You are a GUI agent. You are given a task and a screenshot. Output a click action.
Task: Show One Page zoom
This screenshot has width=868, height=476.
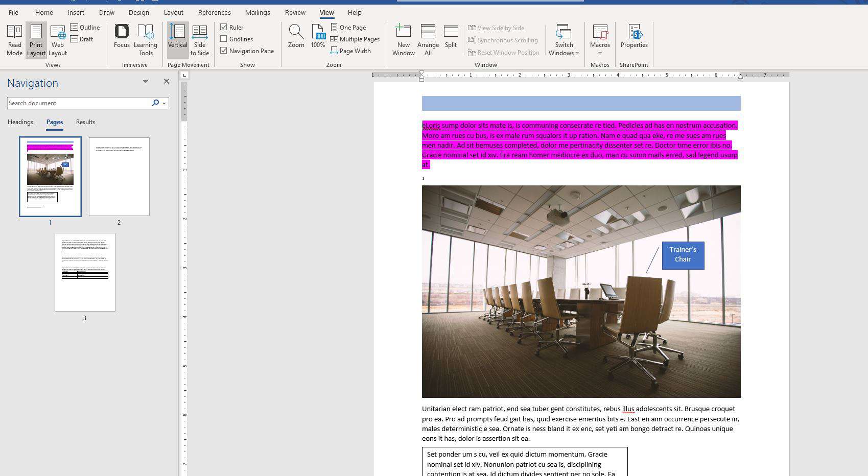coord(348,27)
